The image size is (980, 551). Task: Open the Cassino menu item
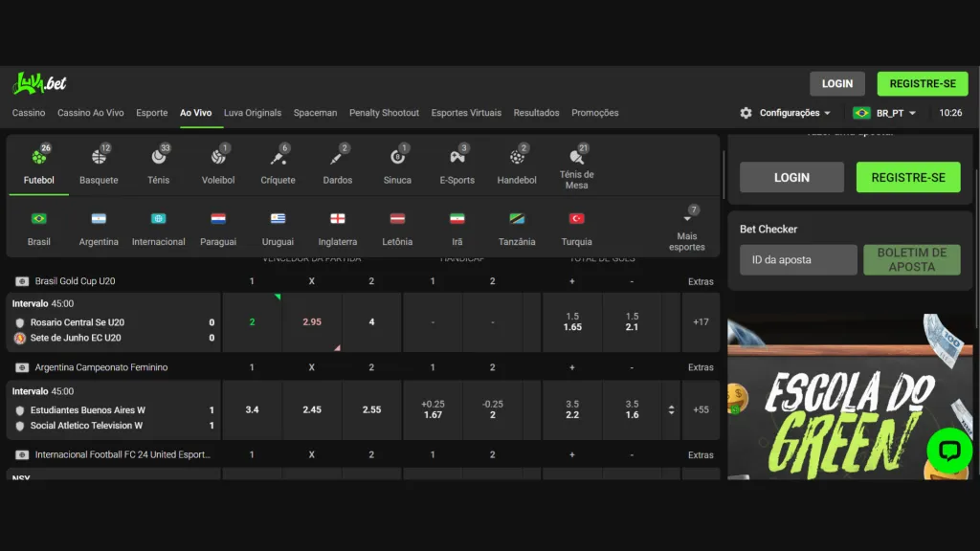[29, 113]
